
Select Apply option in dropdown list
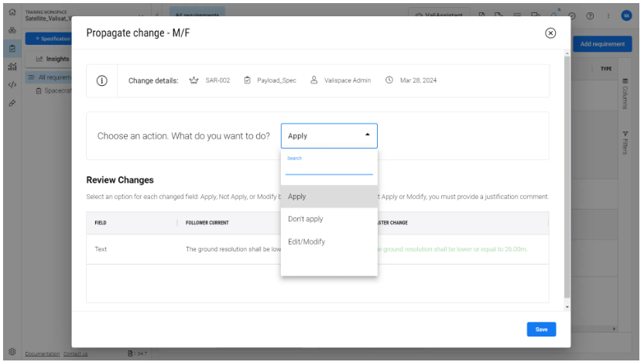pos(329,196)
